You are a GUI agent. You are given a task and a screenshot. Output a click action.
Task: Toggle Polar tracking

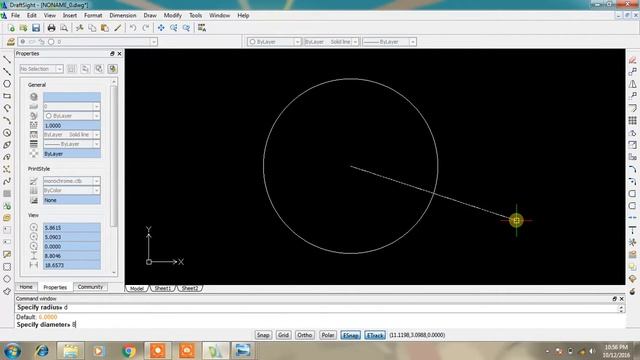[x=327, y=335]
